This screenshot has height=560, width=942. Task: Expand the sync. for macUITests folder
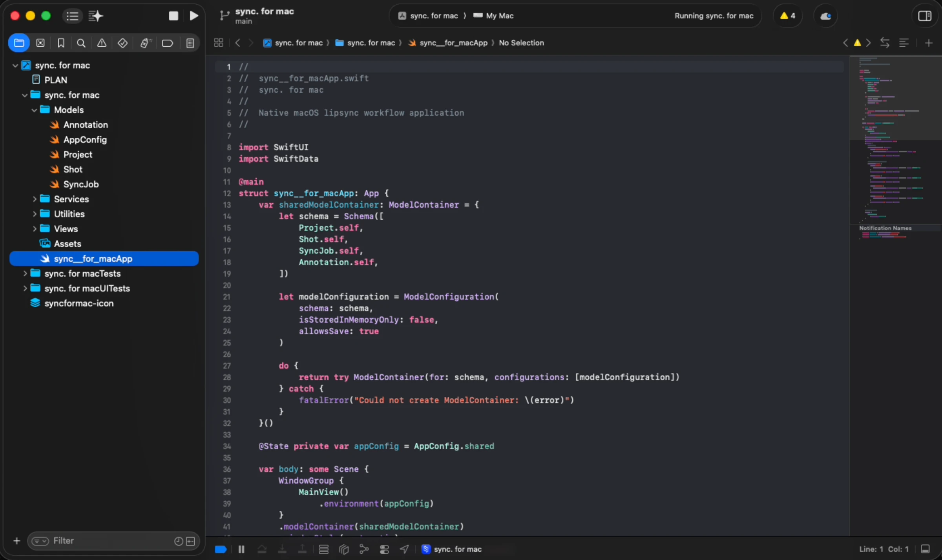[x=25, y=288]
